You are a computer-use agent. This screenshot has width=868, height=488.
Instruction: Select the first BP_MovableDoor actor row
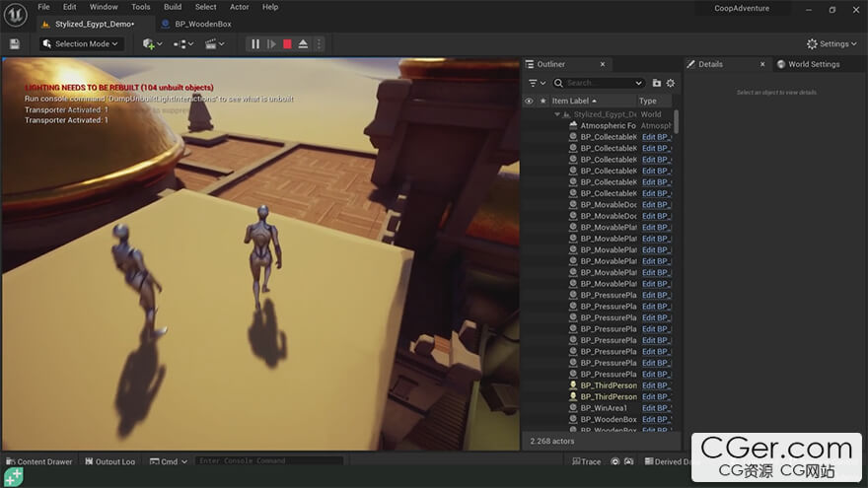point(598,205)
